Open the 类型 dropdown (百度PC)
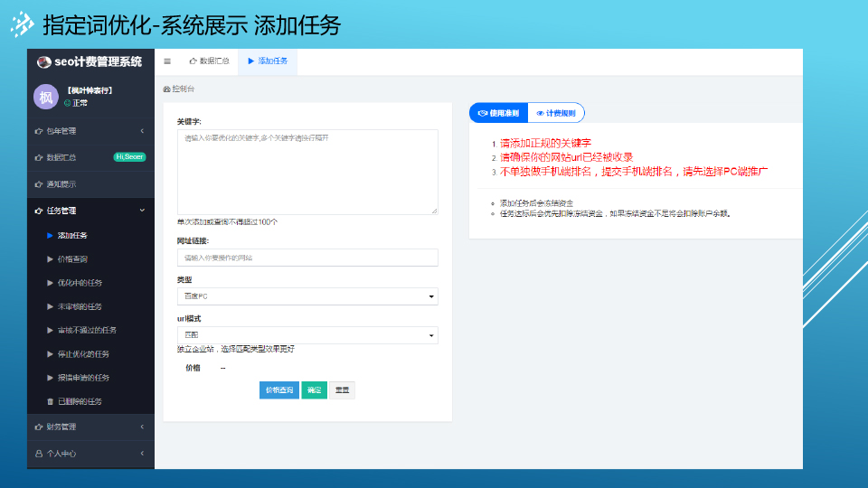 coord(307,296)
